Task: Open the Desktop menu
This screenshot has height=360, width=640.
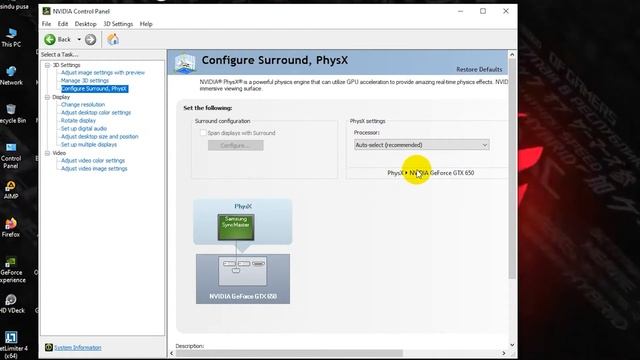Action: (x=85, y=24)
